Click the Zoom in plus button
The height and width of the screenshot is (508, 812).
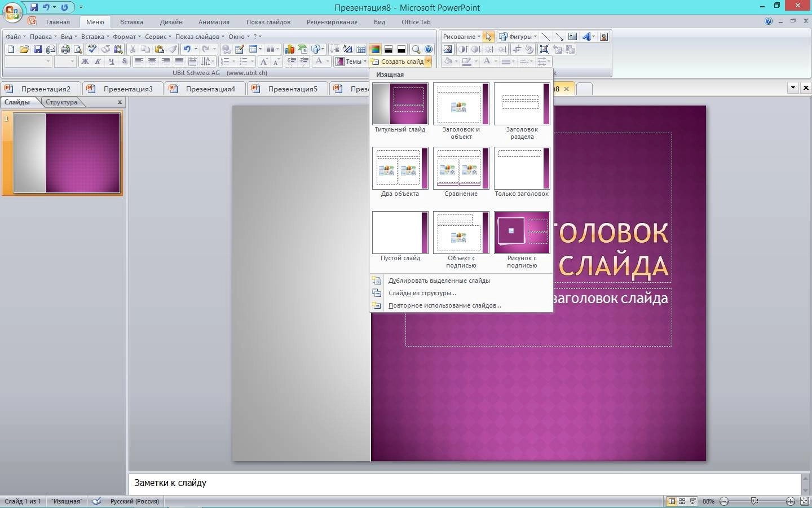(791, 501)
